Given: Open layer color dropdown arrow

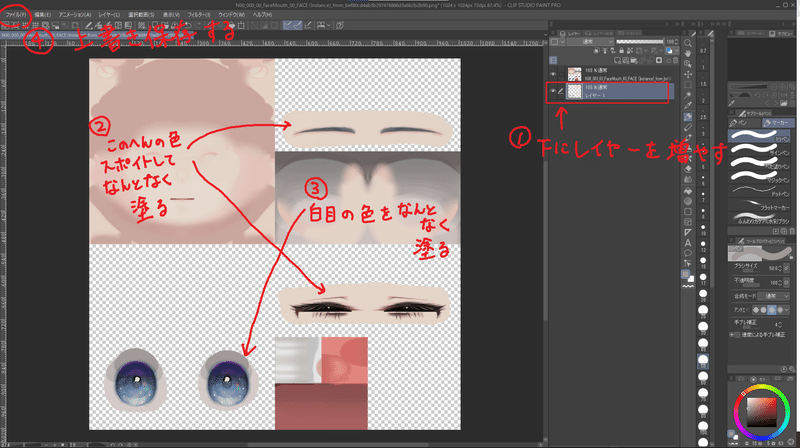Looking at the screenshot, I should pyautogui.click(x=676, y=51).
